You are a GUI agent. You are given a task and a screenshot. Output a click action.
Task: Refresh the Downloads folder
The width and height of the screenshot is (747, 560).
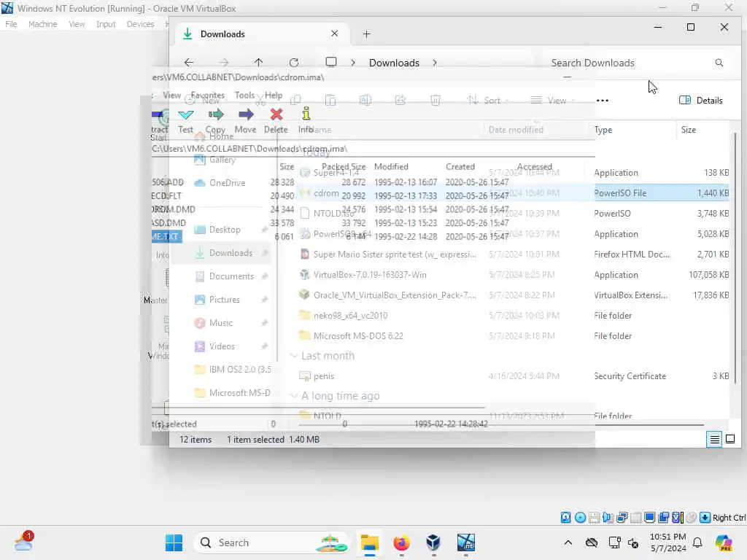294,63
